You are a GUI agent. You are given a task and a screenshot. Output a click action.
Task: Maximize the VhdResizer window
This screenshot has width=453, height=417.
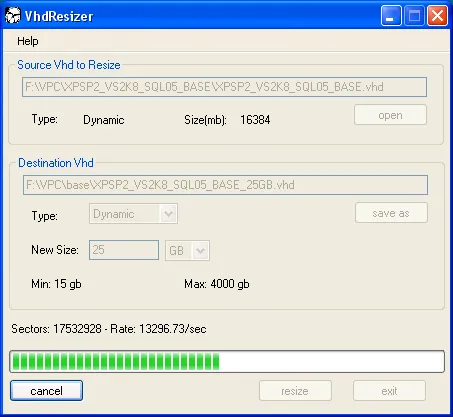[x=414, y=16]
